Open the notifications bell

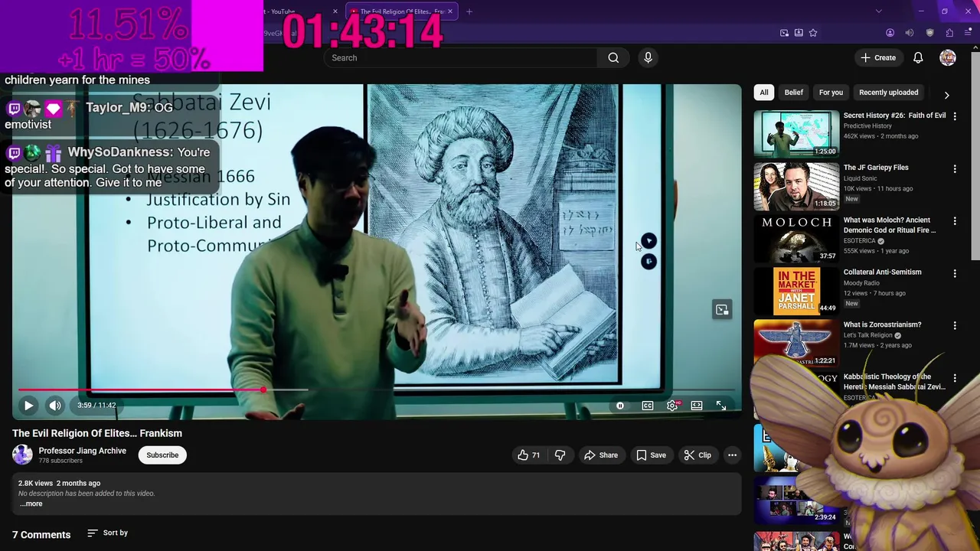tap(918, 57)
